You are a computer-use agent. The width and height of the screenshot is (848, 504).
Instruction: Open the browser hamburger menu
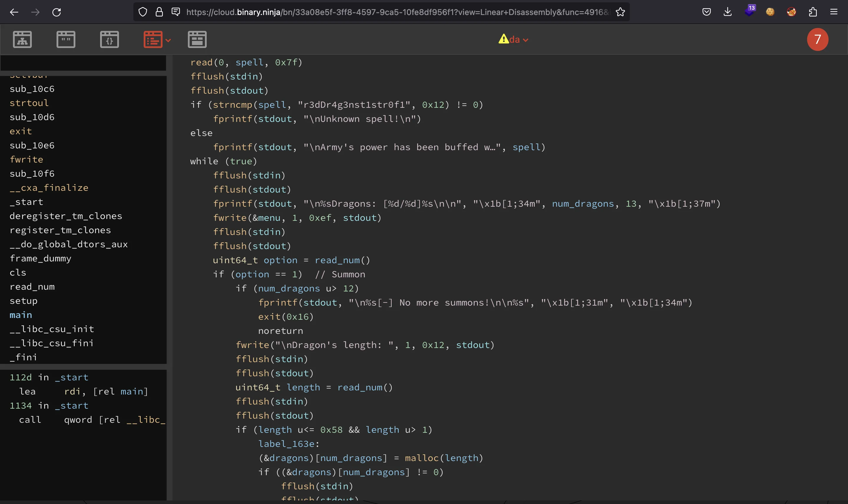(x=834, y=12)
